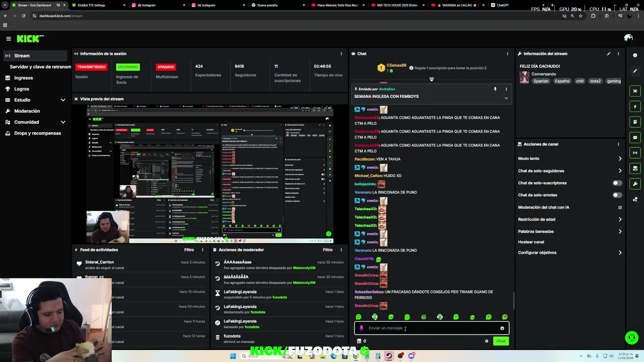Expand Configurar objetivos settings
644x362 pixels.
click(x=570, y=252)
